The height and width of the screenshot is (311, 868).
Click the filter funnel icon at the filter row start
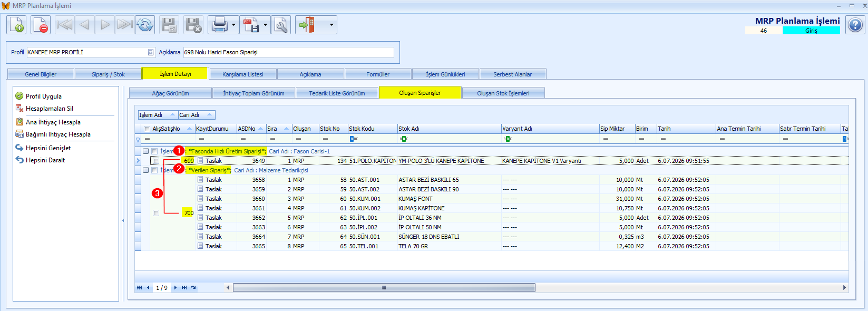click(x=138, y=139)
